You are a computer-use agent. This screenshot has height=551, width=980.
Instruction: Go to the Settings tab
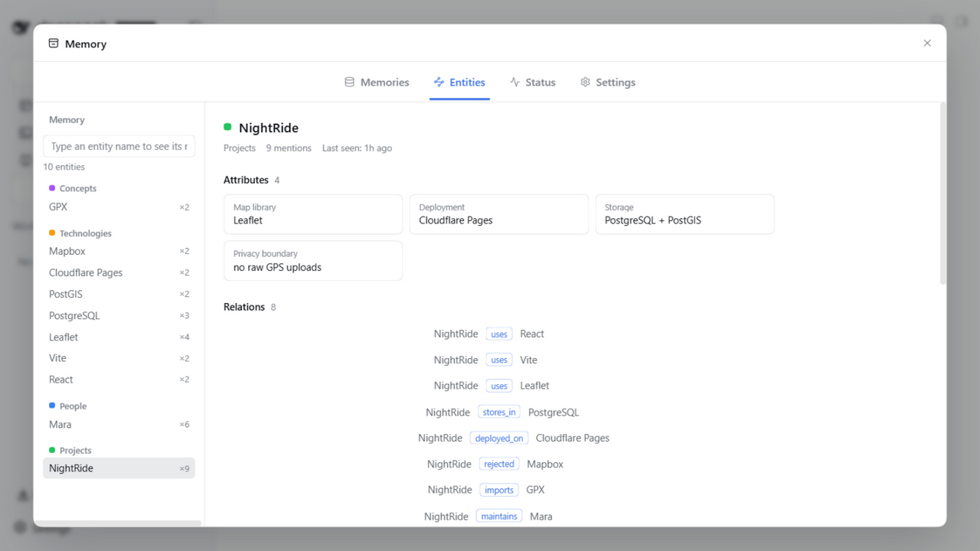click(x=608, y=82)
